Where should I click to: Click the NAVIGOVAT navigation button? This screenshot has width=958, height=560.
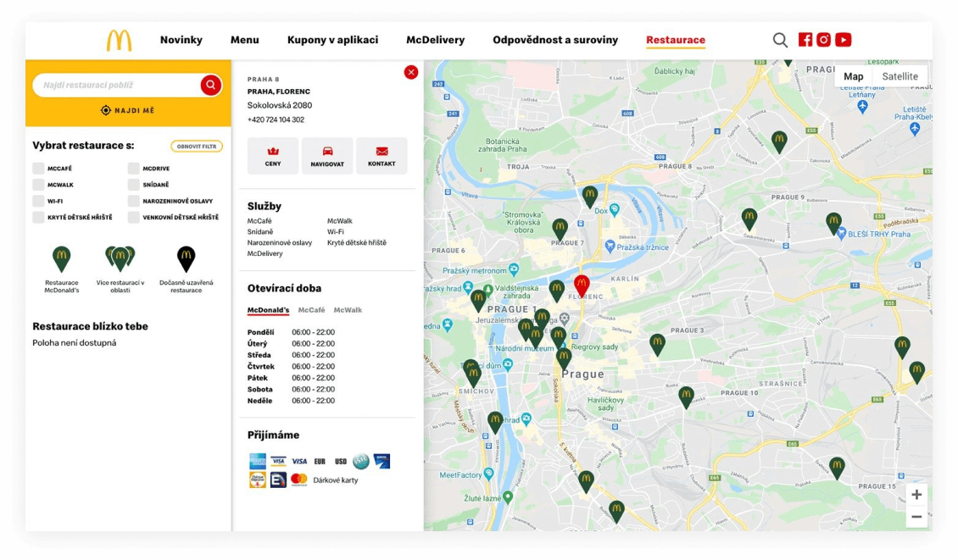click(x=327, y=156)
